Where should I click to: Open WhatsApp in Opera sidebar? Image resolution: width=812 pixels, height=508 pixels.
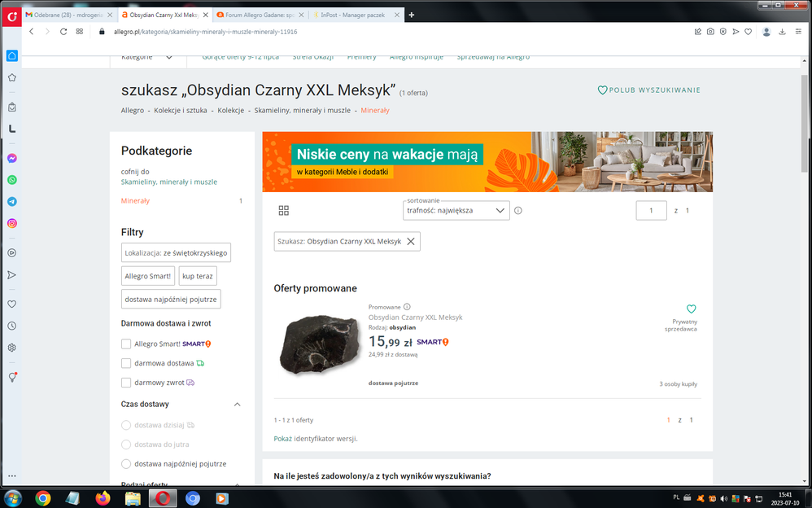(12, 180)
